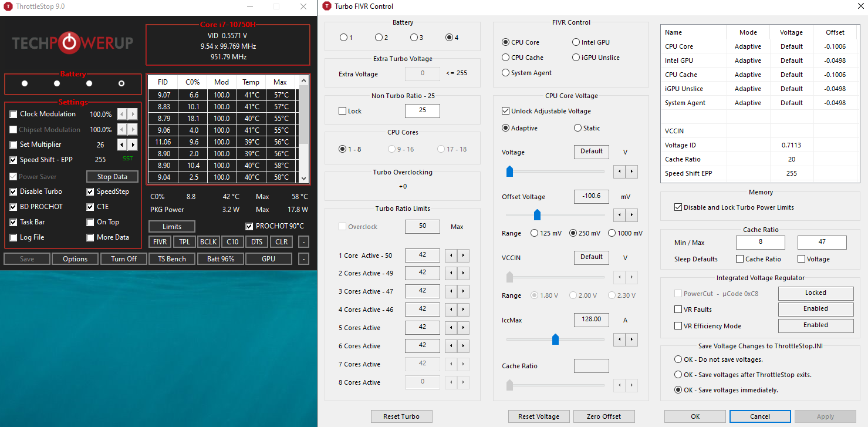Increase the 3 Cores Active turbo ratio

coord(464,291)
